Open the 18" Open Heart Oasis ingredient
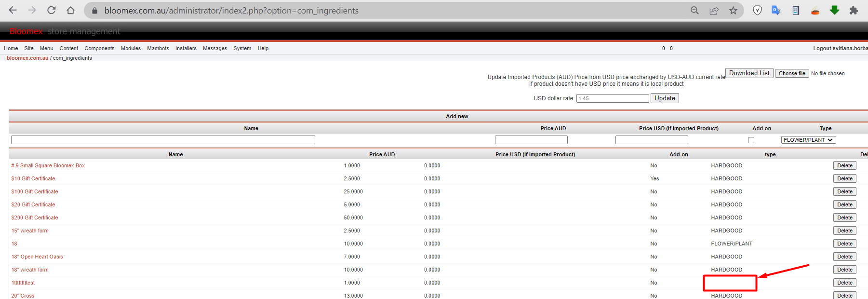 point(37,257)
